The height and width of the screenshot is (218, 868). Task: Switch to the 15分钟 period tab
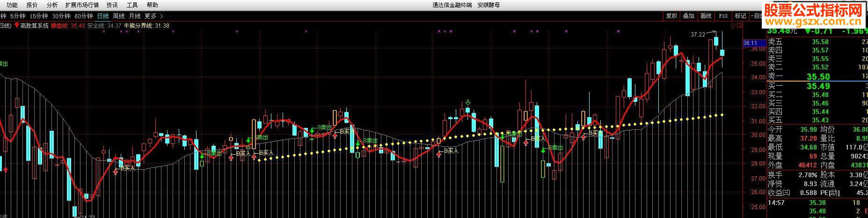(x=39, y=16)
